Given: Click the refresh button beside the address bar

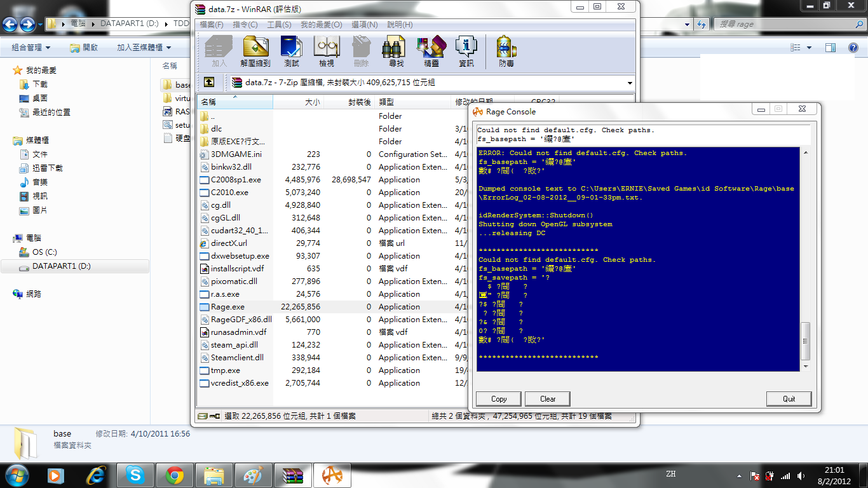Looking at the screenshot, I should (x=702, y=24).
